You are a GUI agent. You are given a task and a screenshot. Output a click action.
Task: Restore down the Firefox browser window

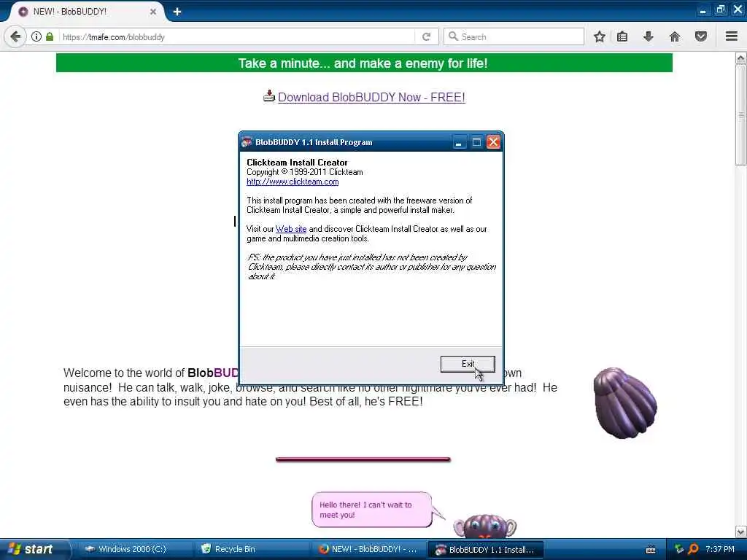coord(720,9)
